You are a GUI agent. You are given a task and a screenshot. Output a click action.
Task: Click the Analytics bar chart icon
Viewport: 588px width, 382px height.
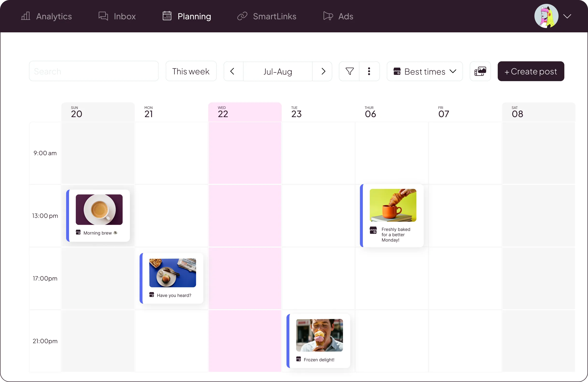[x=25, y=16]
